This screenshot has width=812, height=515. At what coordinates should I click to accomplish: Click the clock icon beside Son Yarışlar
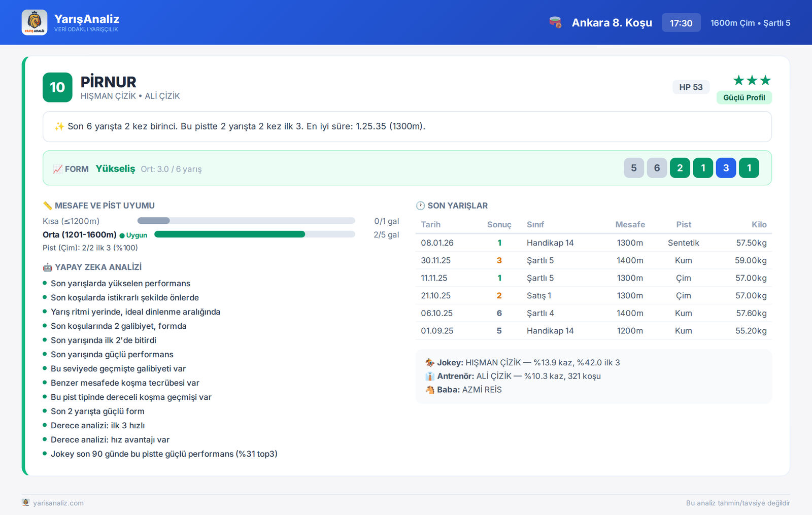(420, 205)
